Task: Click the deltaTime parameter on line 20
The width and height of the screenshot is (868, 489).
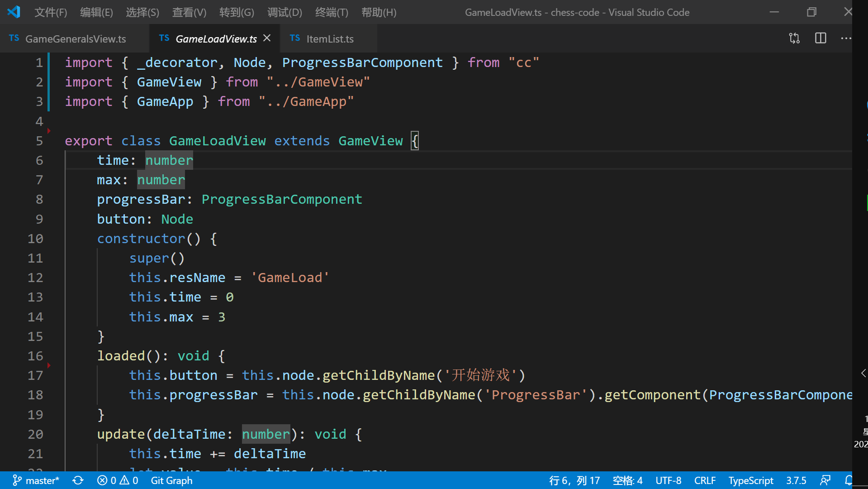Action: (x=189, y=434)
